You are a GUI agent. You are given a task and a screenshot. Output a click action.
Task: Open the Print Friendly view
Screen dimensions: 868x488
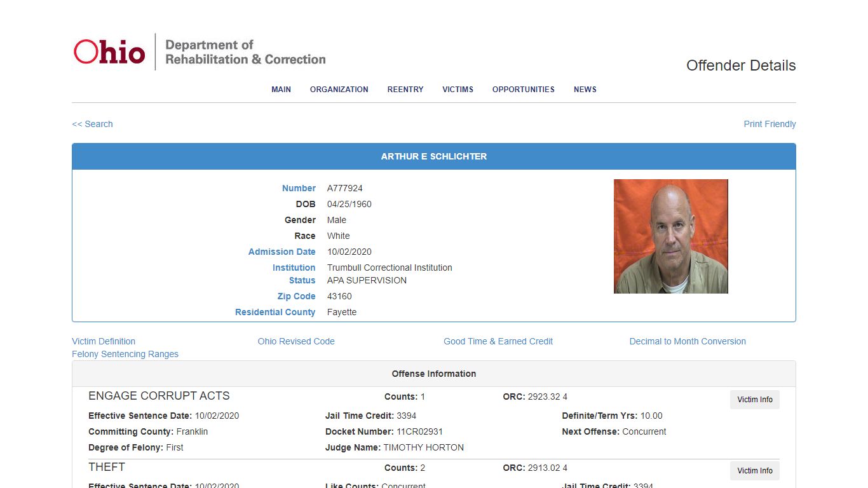tap(770, 124)
